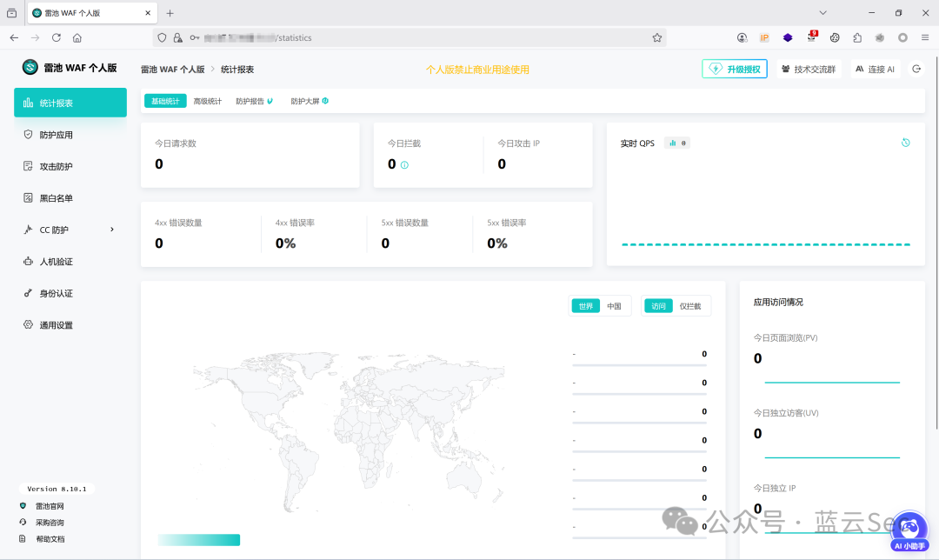
Task: Click the browser back arrow
Action: point(15,37)
